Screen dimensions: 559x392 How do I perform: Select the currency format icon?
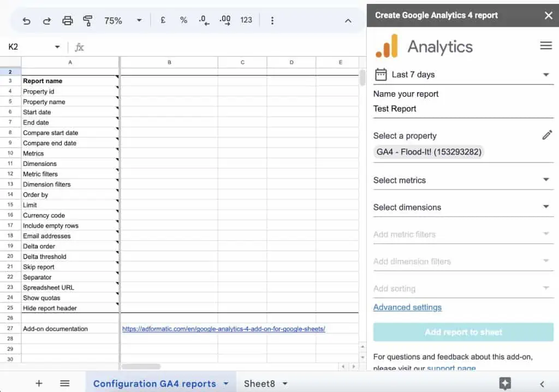point(163,20)
